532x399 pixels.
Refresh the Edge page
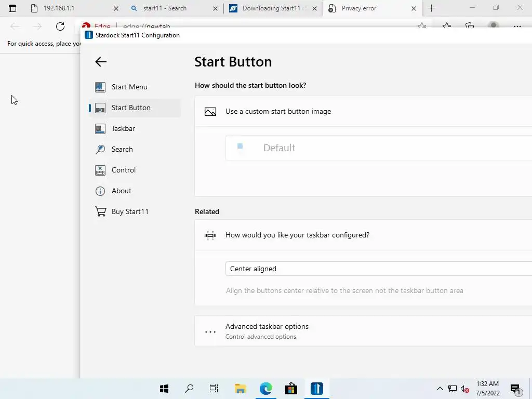[x=60, y=26]
